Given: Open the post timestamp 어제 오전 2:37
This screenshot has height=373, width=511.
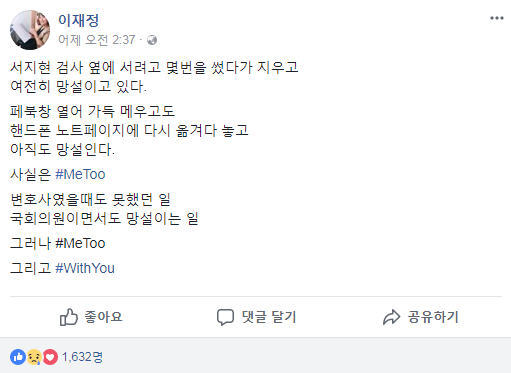Looking at the screenshot, I should [x=97, y=40].
